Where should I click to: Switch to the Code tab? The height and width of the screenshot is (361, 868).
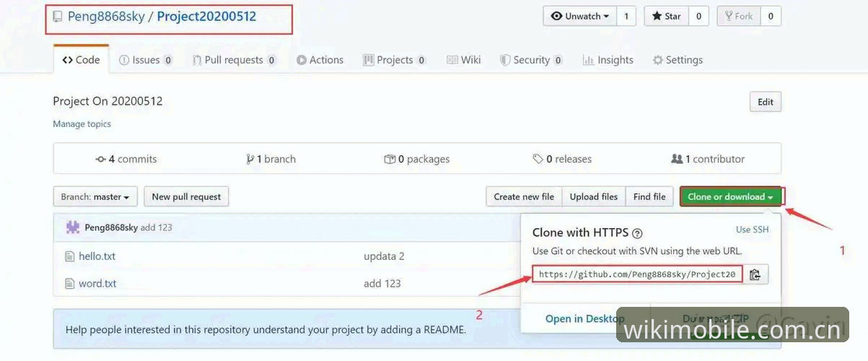coord(81,60)
